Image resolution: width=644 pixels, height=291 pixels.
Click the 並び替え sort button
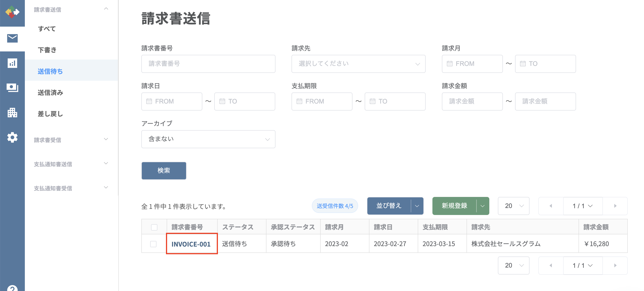[389, 206]
